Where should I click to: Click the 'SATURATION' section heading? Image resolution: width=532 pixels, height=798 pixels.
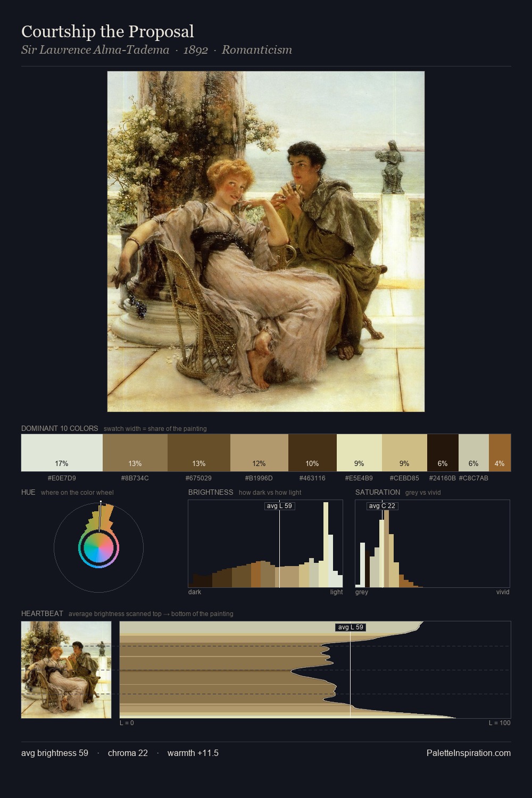(x=378, y=492)
